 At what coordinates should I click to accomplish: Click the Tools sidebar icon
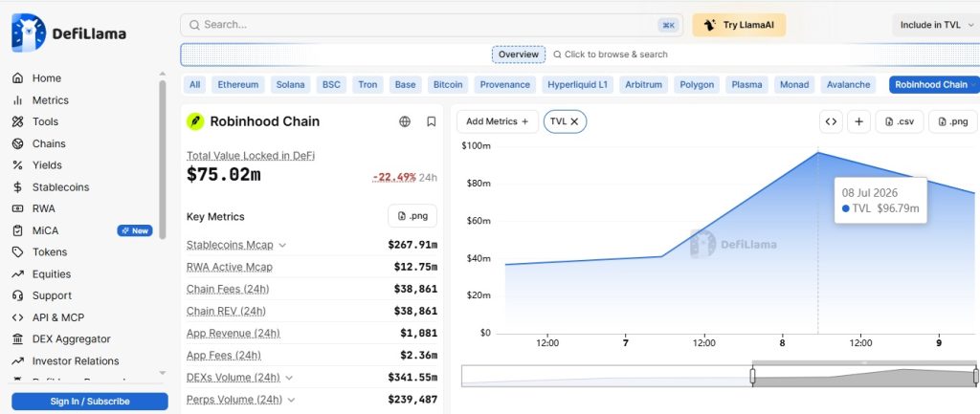pos(17,121)
